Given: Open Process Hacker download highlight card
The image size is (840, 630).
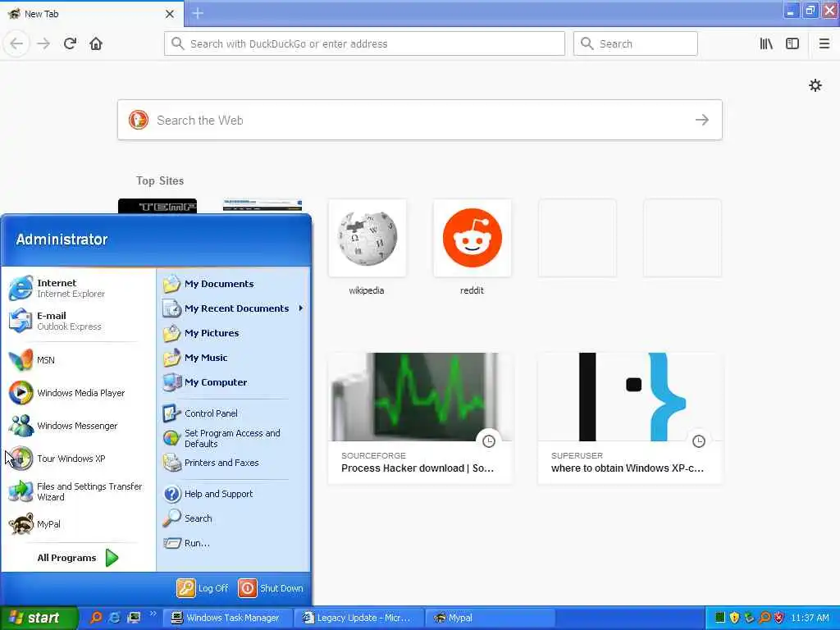Looking at the screenshot, I should [419, 418].
